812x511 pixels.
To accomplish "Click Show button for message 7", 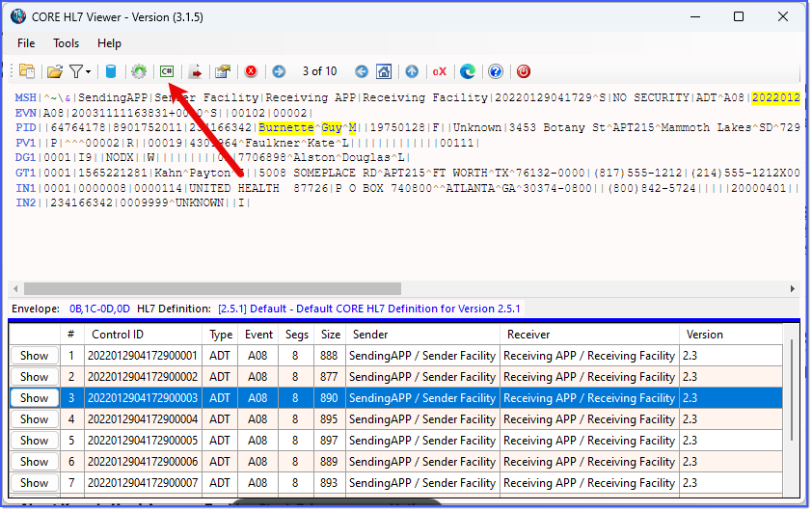I will tap(34, 483).
